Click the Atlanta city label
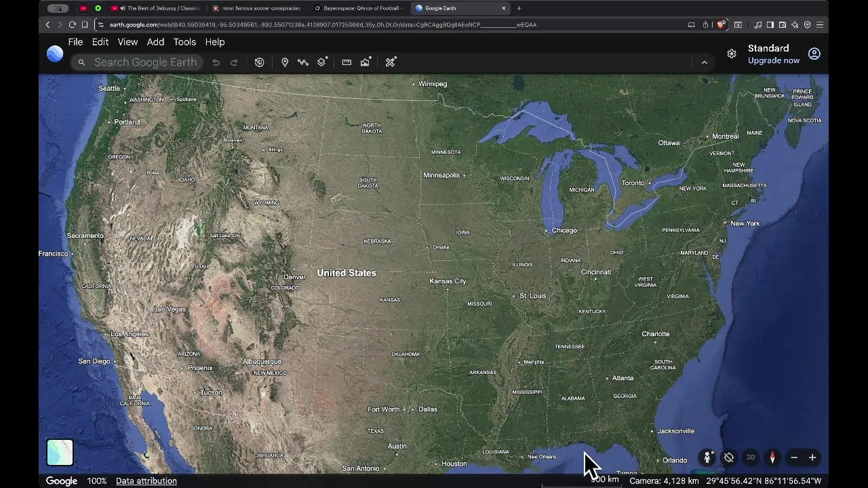The width and height of the screenshot is (868, 488). tap(623, 378)
